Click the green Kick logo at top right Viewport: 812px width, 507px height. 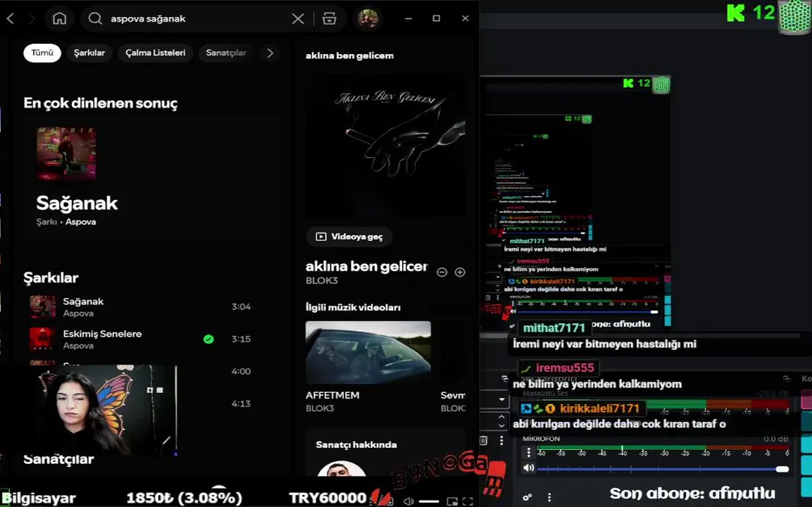[736, 13]
